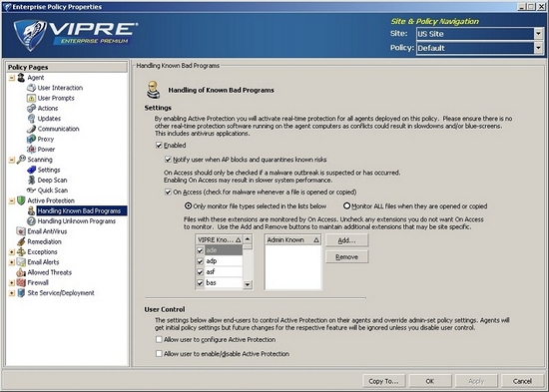Click the Power page icon
Screen dimensions: 549x392
32,149
